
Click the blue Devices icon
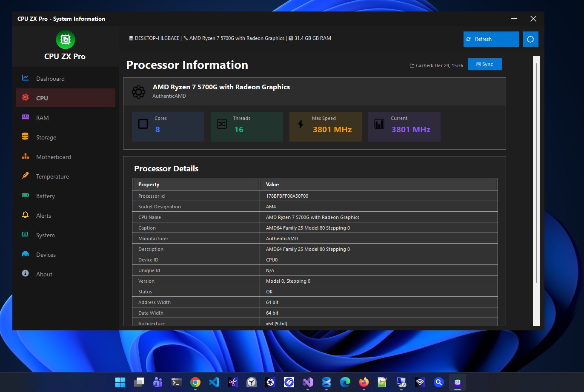[26, 254]
